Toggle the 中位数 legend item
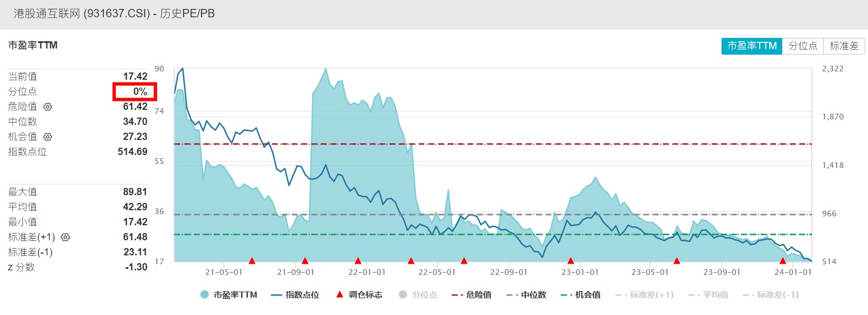Viewport: 868px width, 315px height. [x=526, y=295]
